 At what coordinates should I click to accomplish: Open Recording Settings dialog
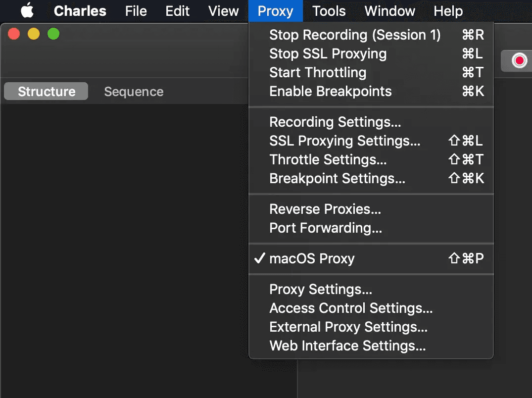click(335, 122)
